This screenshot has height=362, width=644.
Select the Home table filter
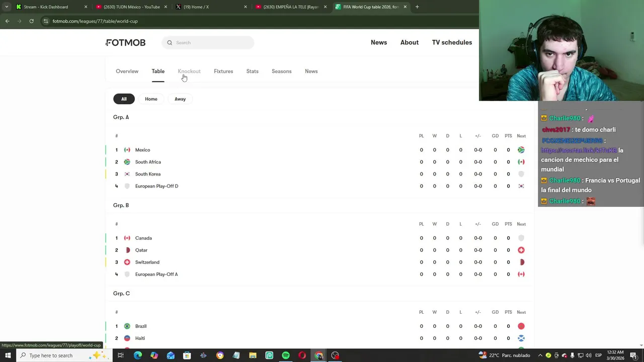pos(151,99)
